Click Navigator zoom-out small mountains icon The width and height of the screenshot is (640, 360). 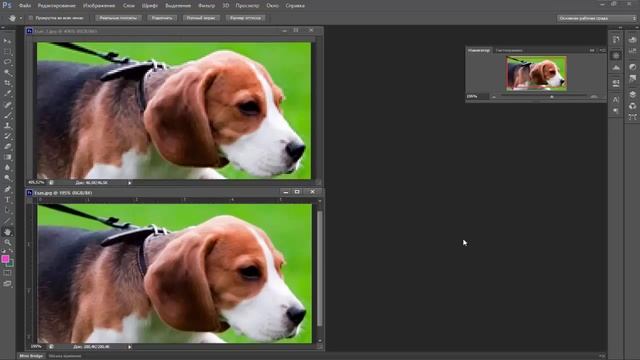[494, 97]
